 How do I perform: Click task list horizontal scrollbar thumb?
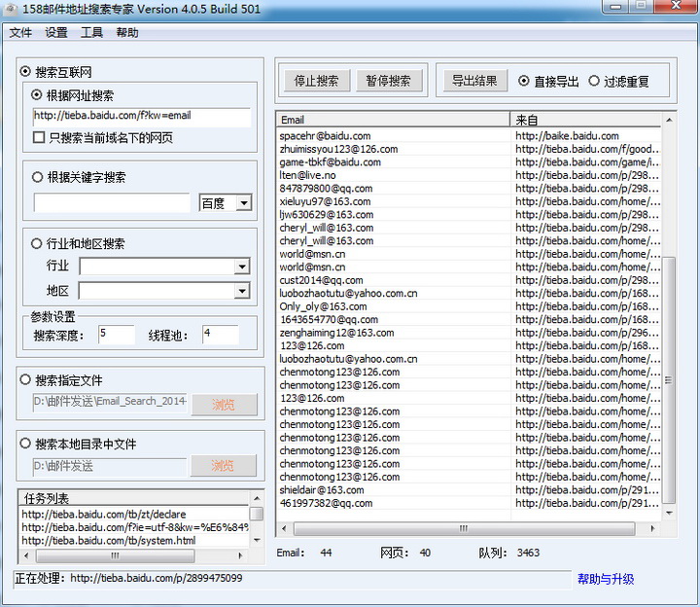115,555
